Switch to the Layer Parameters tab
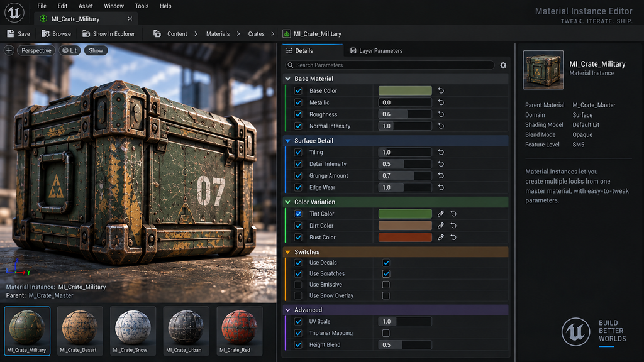Image resolution: width=644 pixels, height=362 pixels. point(376,50)
